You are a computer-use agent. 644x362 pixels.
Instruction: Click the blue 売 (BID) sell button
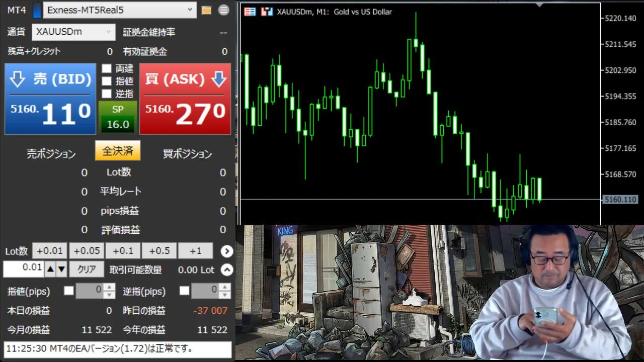(x=50, y=99)
